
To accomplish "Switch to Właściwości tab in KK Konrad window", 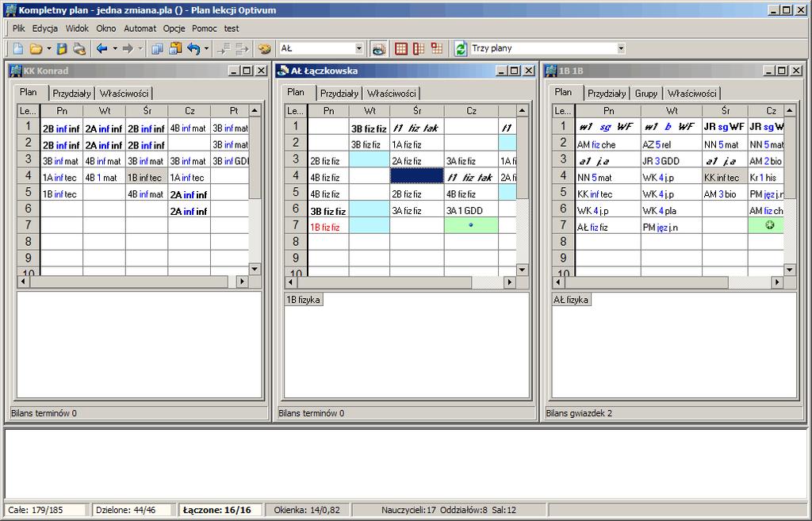I will point(124,94).
